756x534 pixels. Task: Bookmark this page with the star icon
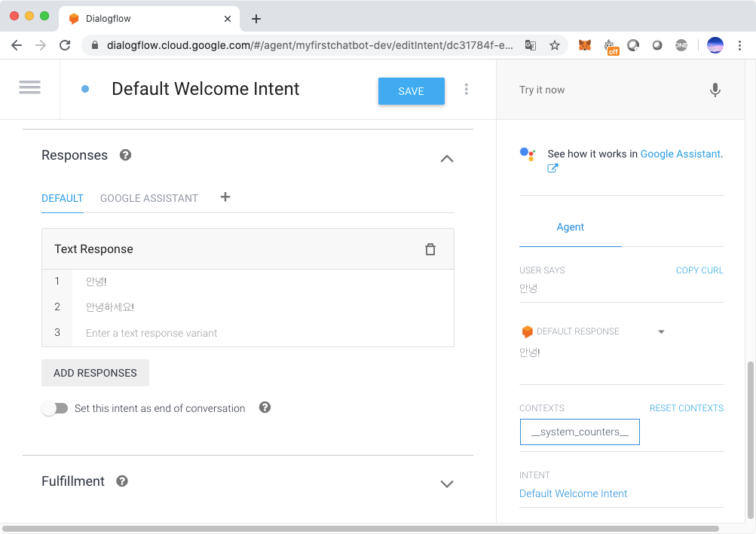click(555, 45)
